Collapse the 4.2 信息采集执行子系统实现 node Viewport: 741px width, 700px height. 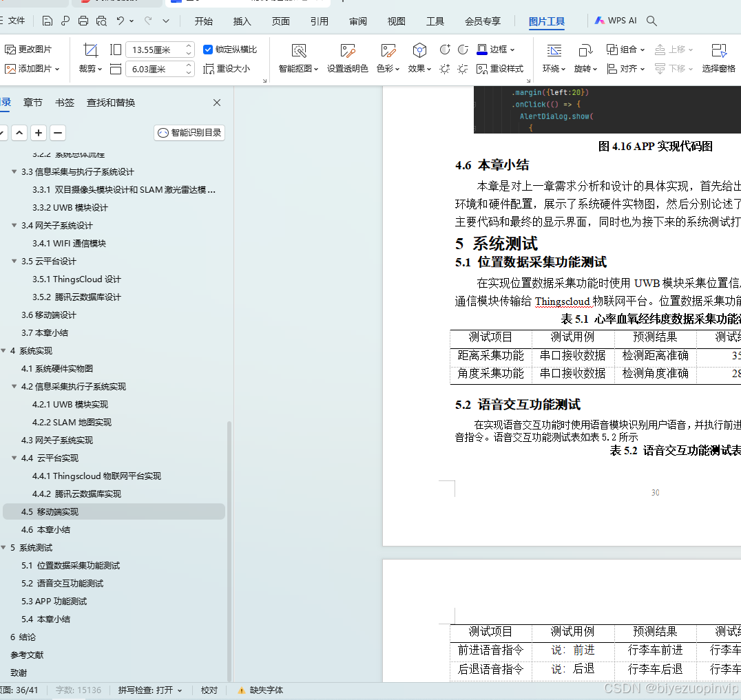[x=14, y=386]
